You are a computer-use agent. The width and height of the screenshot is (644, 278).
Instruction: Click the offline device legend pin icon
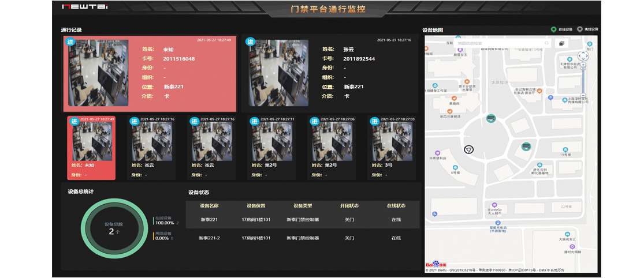point(579,29)
